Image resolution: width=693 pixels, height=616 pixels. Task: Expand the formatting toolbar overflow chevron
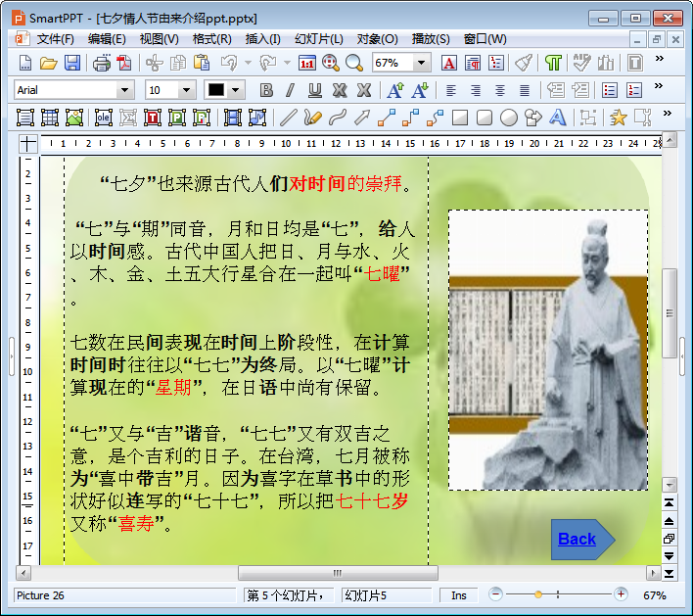(x=659, y=86)
